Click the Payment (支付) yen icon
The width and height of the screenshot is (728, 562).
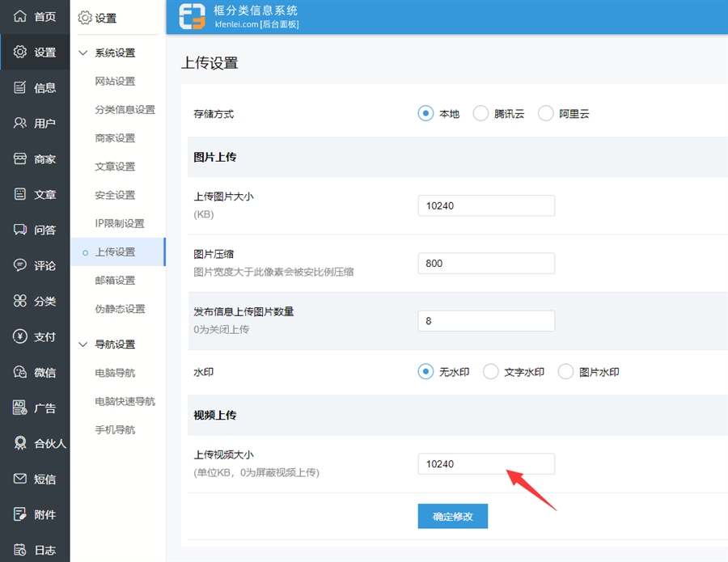click(20, 336)
